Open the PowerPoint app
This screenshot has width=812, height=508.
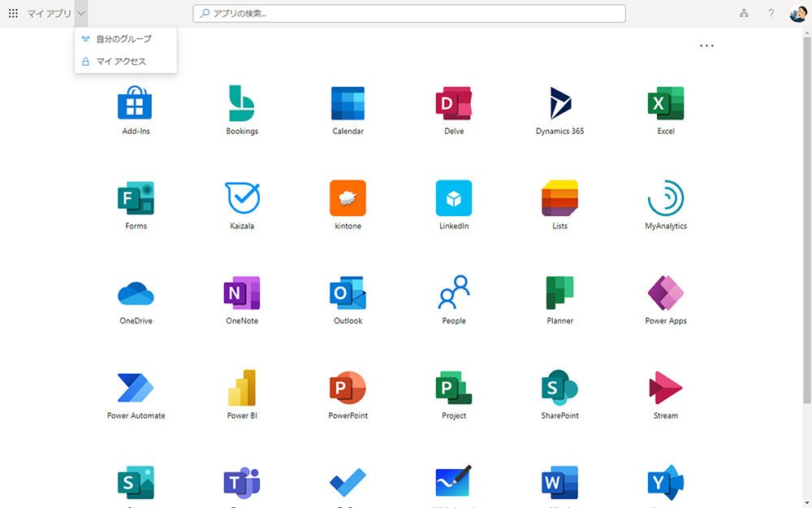tap(348, 388)
